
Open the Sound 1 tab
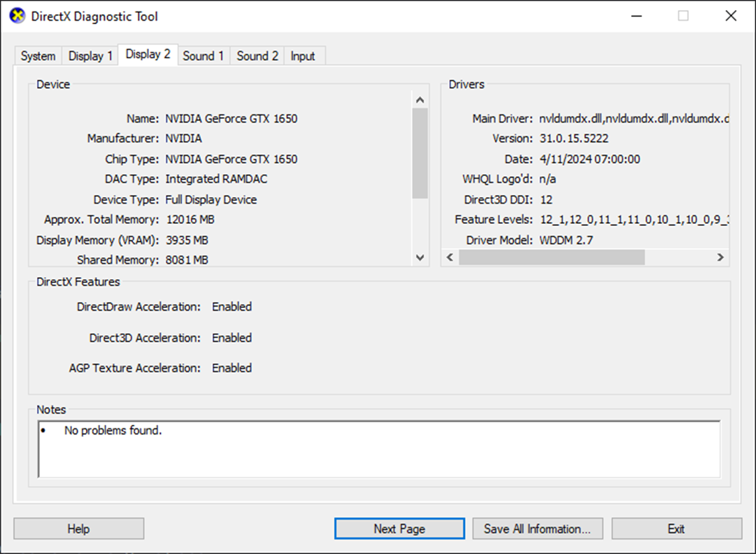tap(204, 56)
